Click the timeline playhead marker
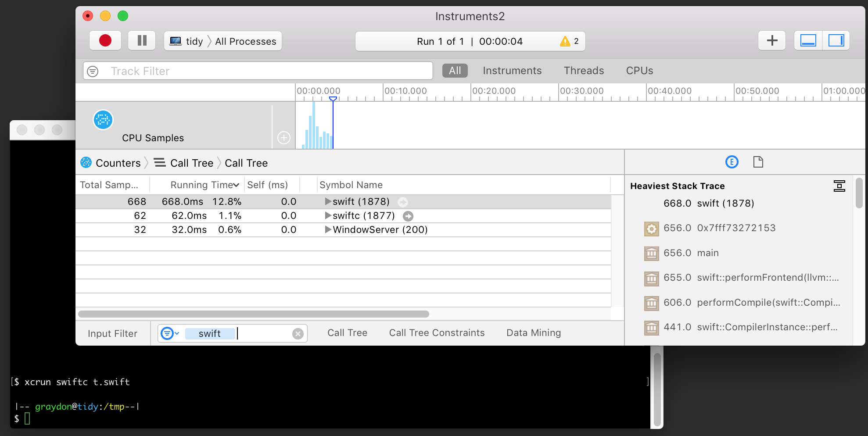 [333, 99]
